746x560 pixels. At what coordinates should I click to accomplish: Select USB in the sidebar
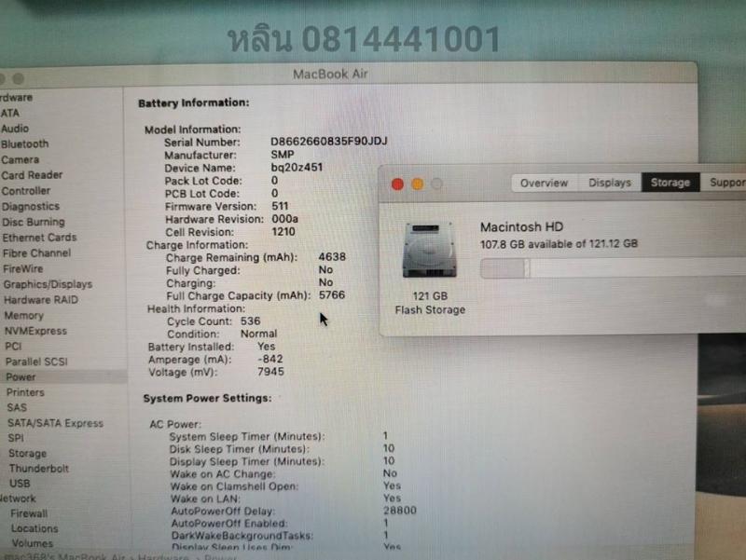click(20, 484)
